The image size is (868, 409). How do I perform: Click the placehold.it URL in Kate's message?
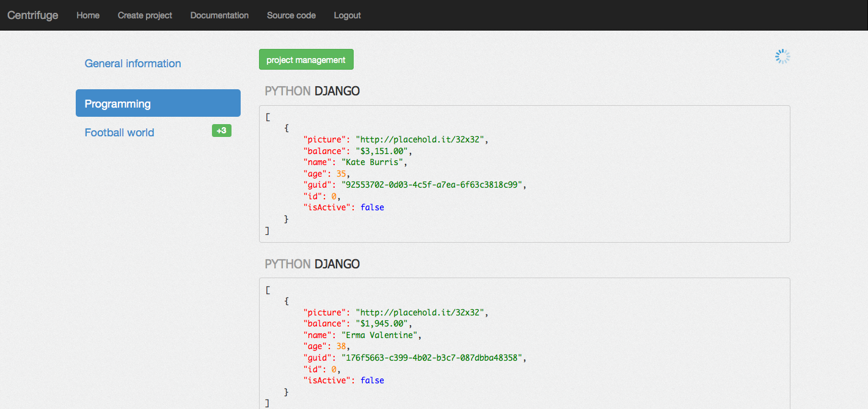(x=421, y=139)
